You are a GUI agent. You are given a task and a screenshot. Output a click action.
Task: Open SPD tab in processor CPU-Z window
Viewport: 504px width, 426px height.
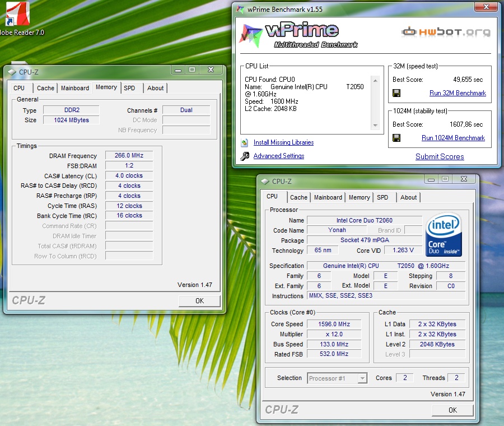[x=382, y=197]
